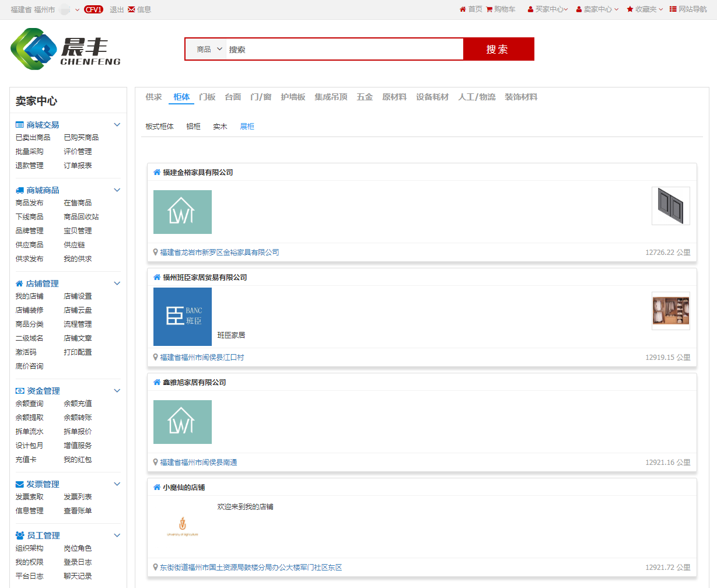Click the location pin for 闽侯县江口村
This screenshot has width=717, height=588.
click(x=156, y=357)
